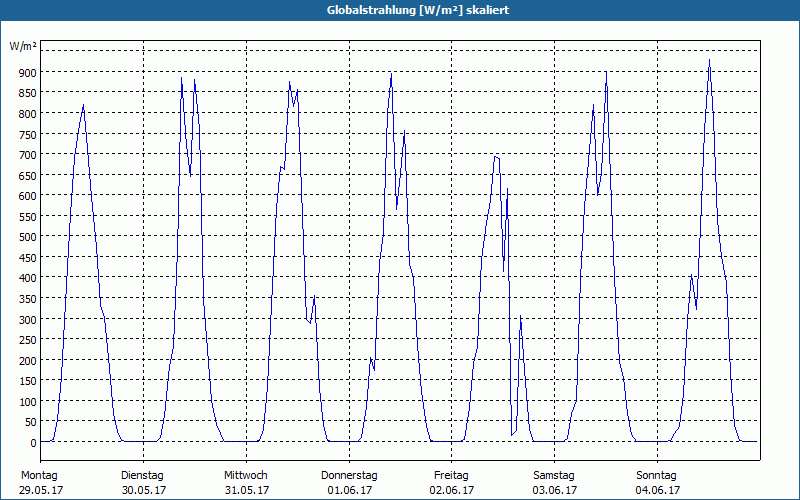Click the date label 30.05.17

144,490
